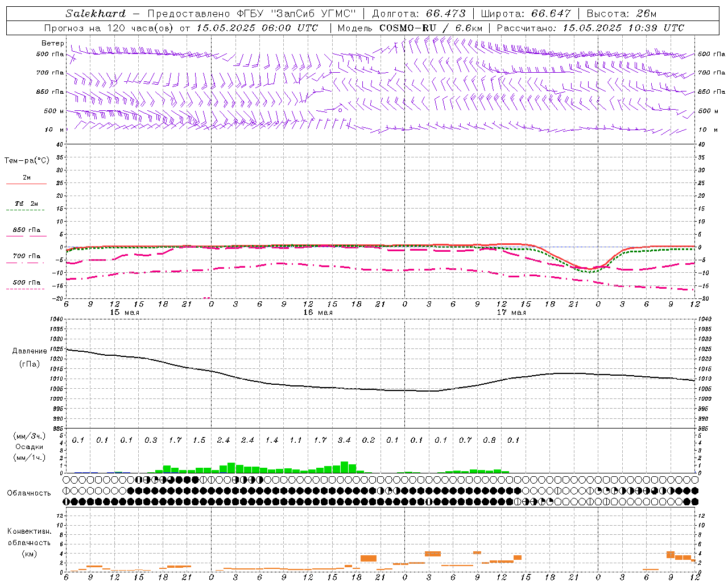
Task: Click the "Осадки" precipitation label
Action: click(29, 447)
